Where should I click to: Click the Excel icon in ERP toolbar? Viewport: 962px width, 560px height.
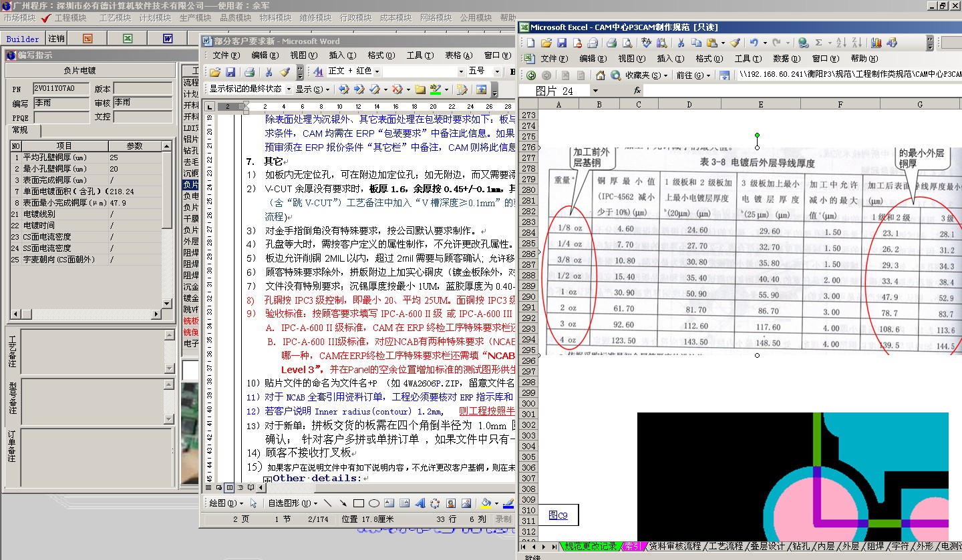pos(127,39)
